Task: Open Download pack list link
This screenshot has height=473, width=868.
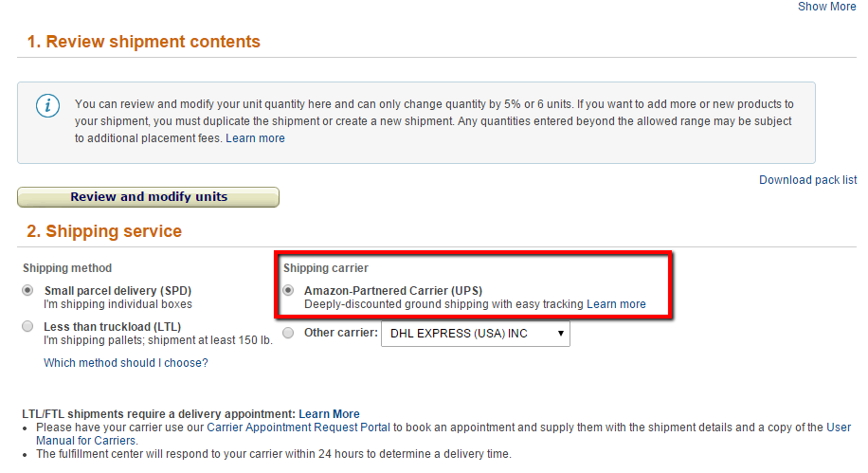Action: pos(807,180)
